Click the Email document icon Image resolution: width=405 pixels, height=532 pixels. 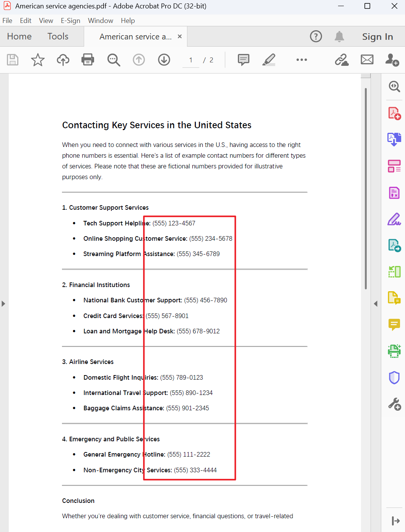pyautogui.click(x=367, y=60)
